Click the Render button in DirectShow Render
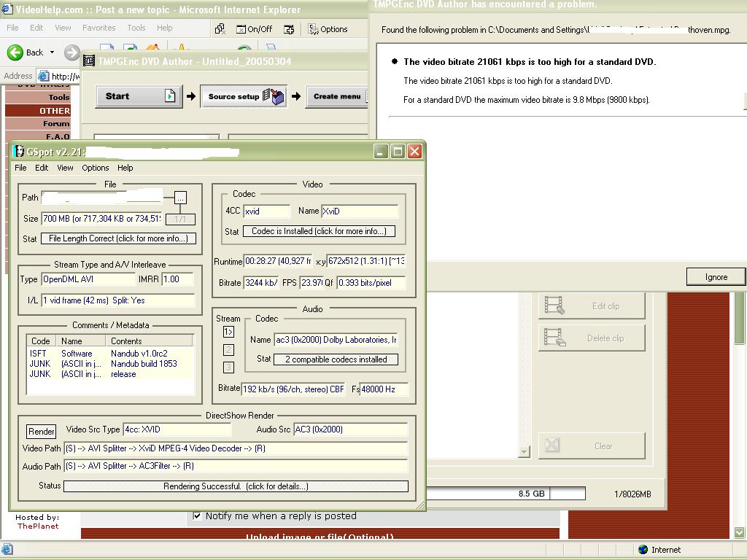The image size is (747, 560). (x=41, y=432)
